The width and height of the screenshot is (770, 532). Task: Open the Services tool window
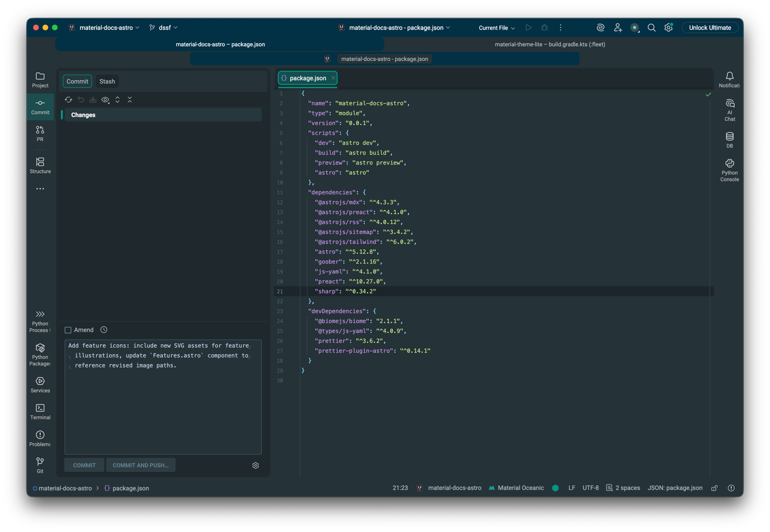click(40, 384)
